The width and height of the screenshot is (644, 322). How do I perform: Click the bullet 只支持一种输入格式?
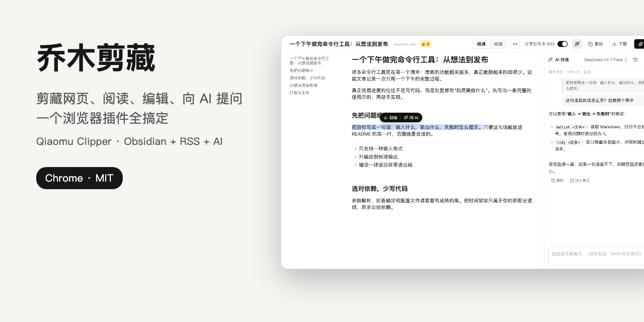(x=381, y=149)
